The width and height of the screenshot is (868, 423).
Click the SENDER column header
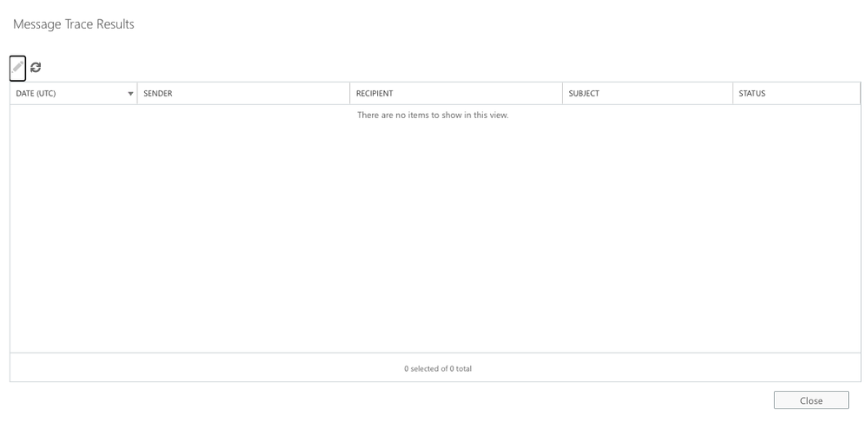[243, 94]
